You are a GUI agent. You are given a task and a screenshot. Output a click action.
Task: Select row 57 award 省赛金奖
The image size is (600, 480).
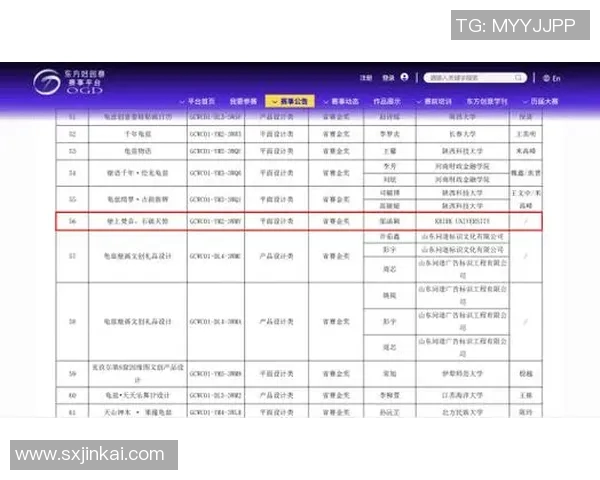click(x=336, y=256)
